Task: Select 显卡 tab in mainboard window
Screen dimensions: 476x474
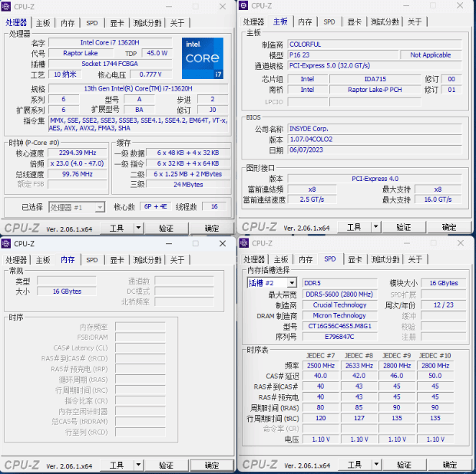Action: [x=354, y=21]
